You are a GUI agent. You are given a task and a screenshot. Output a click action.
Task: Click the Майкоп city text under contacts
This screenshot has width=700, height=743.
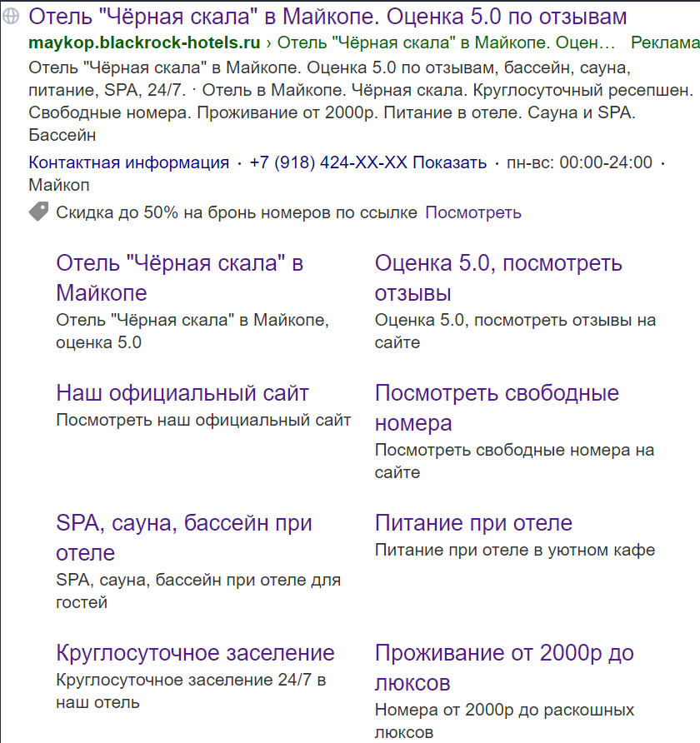[59, 185]
